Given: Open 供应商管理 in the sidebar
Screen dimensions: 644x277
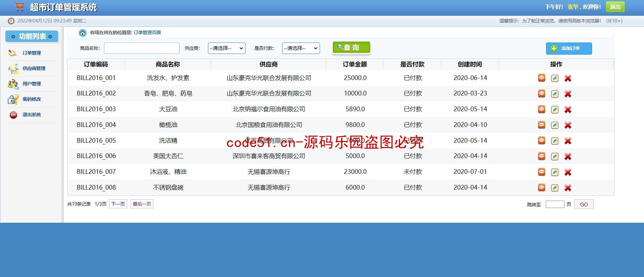Looking at the screenshot, I should click(34, 68).
